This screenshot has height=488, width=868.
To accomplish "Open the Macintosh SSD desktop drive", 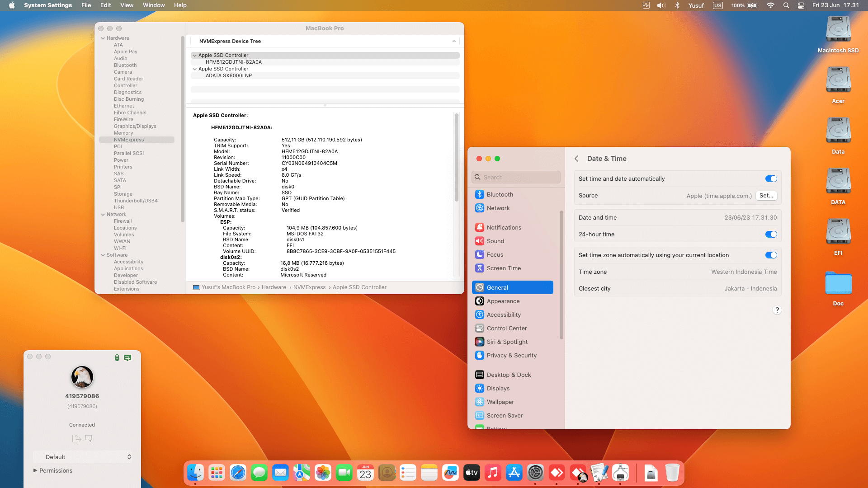I will (x=838, y=34).
